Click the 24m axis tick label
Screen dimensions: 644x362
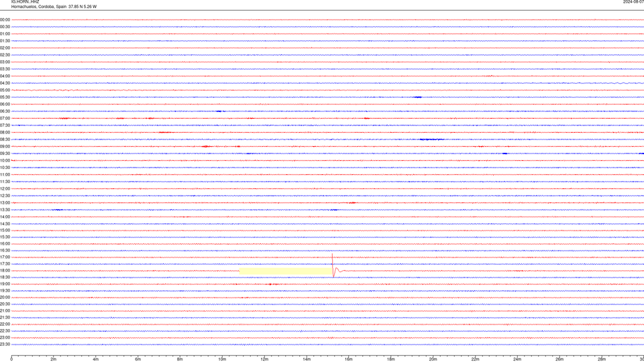(x=517, y=359)
